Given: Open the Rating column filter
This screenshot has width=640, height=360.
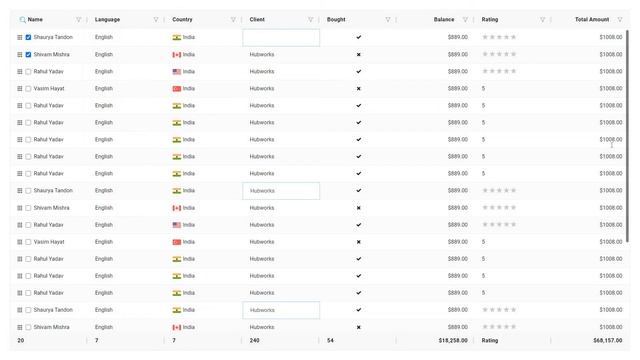Looking at the screenshot, I should 542,20.
